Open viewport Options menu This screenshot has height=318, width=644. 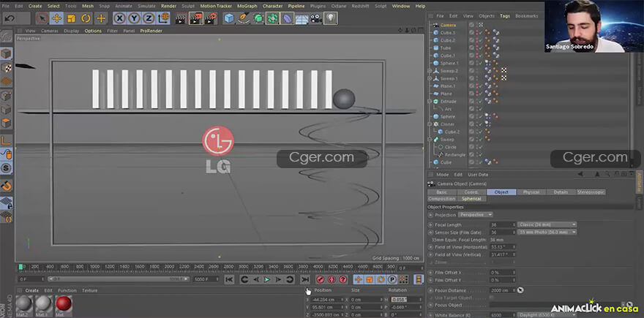click(x=93, y=31)
